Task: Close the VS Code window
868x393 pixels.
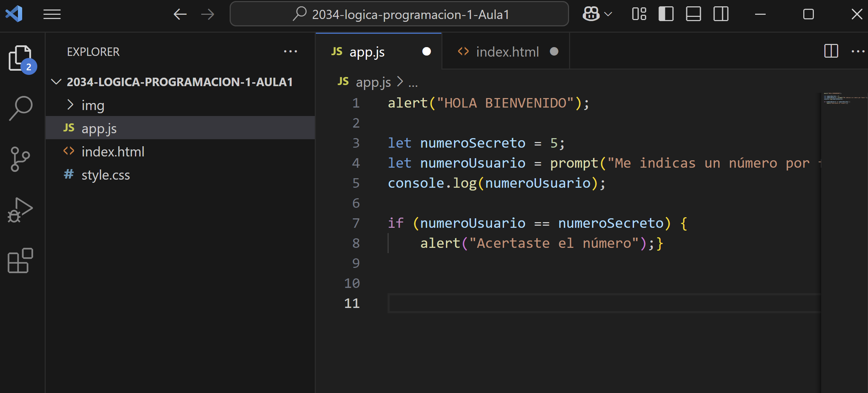Action: (857, 14)
